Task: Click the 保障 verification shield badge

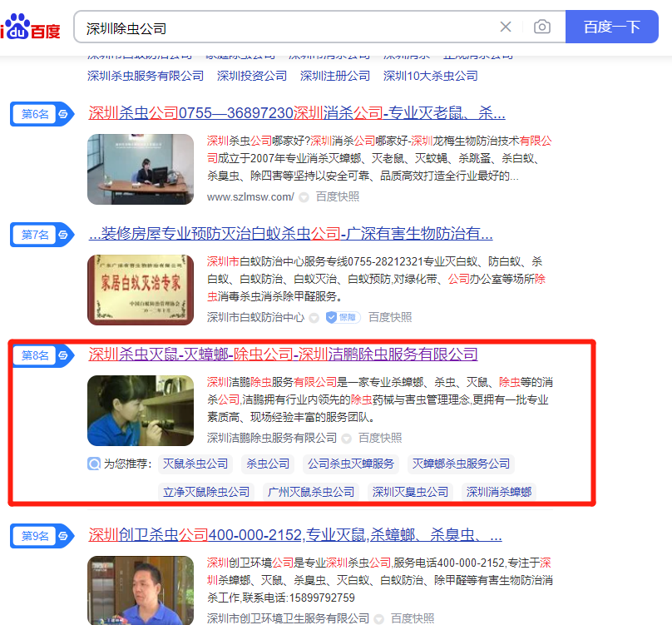Action: click(x=343, y=317)
